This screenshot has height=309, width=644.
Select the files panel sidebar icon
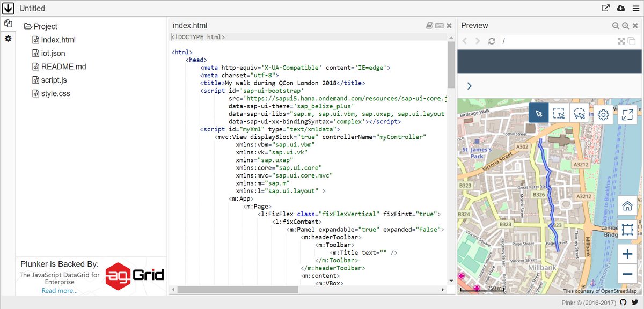(8, 24)
